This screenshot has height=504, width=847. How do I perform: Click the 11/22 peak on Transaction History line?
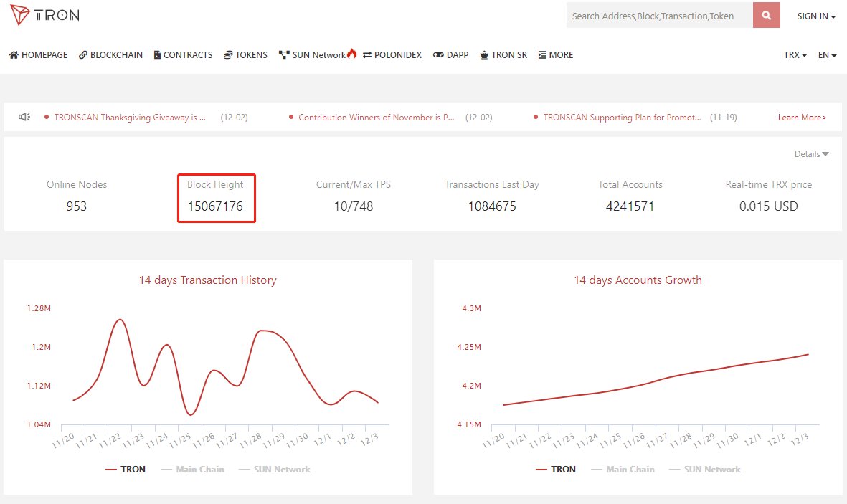[x=120, y=320]
